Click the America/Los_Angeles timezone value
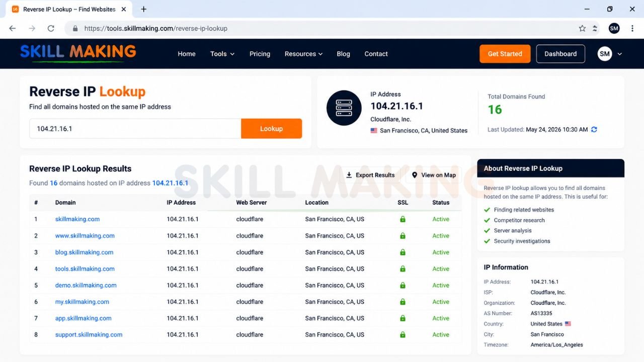The height and width of the screenshot is (362, 644). (x=557, y=345)
